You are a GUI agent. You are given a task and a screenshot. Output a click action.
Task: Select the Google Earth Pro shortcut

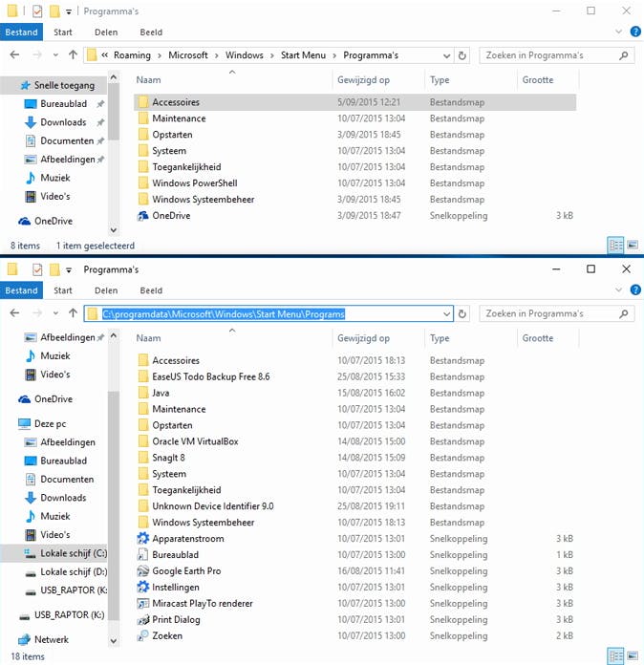pyautogui.click(x=355, y=570)
